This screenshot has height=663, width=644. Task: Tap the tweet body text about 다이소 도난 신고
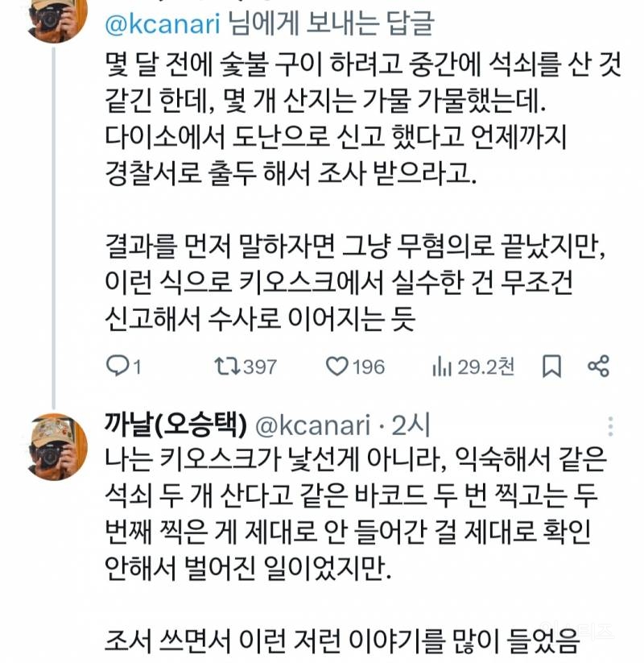pyautogui.click(x=322, y=153)
